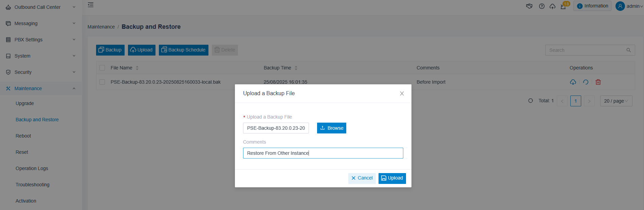Open Backup Schedule button

[184, 50]
